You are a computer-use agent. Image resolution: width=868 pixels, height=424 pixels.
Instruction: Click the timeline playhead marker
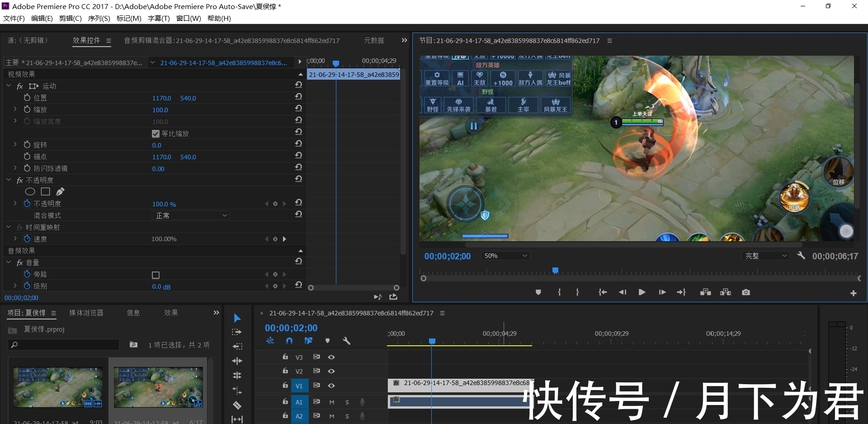pyautogui.click(x=432, y=341)
